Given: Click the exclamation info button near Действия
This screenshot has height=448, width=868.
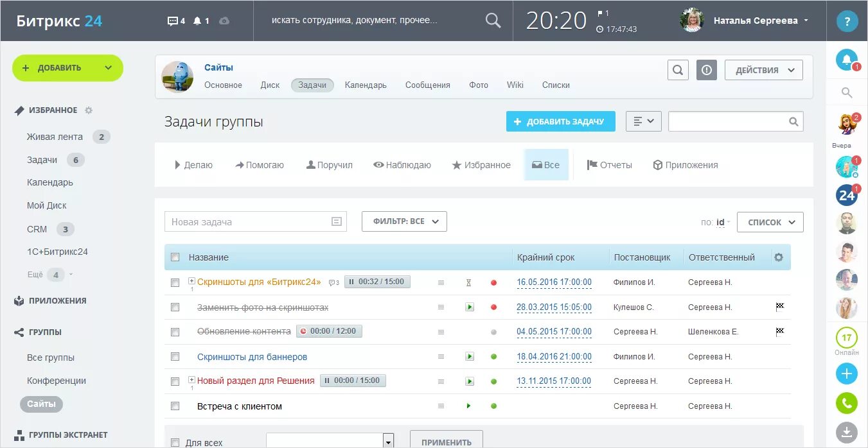Looking at the screenshot, I should [x=707, y=70].
